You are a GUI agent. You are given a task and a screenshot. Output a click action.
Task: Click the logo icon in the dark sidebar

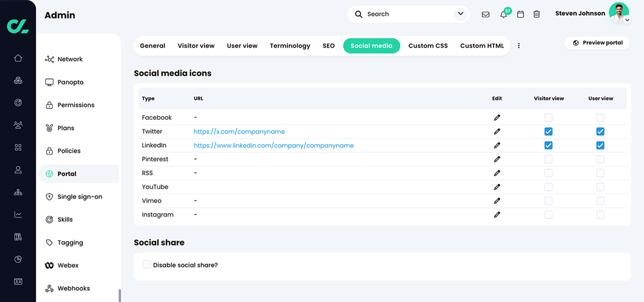click(18, 26)
